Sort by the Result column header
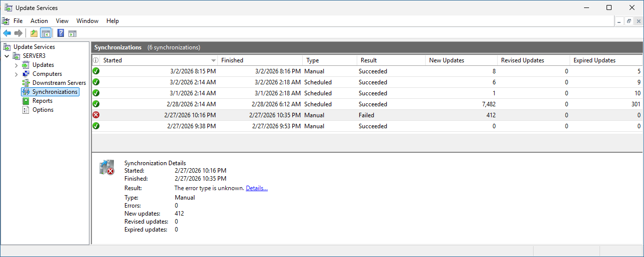 tap(392, 60)
